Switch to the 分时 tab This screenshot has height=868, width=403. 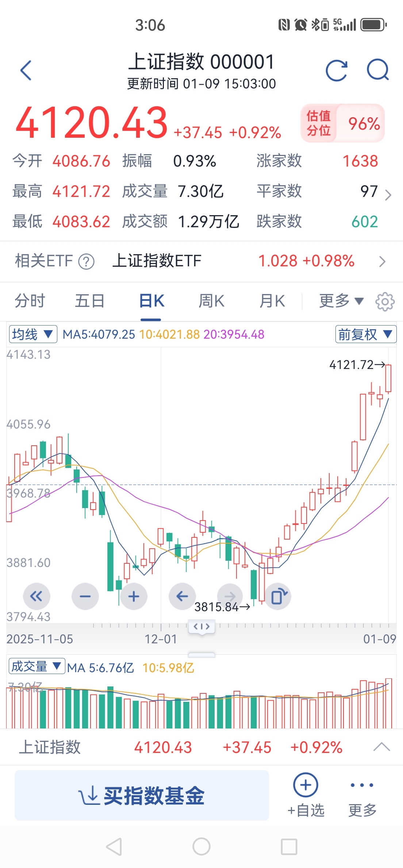pos(30,301)
